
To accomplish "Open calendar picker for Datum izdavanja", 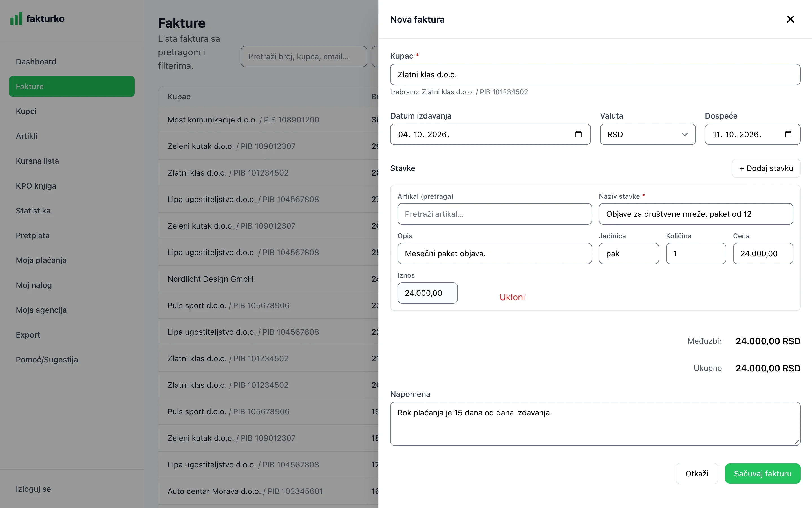I will (x=579, y=134).
